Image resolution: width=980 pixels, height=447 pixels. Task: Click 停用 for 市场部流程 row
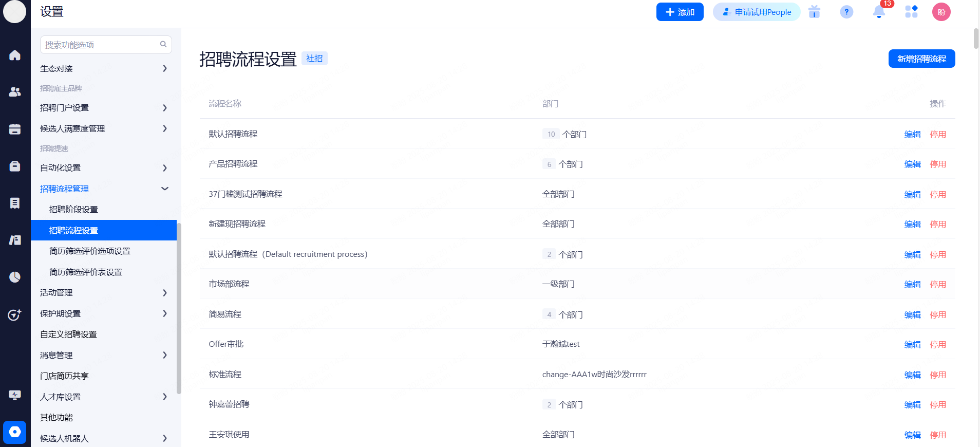tap(938, 285)
